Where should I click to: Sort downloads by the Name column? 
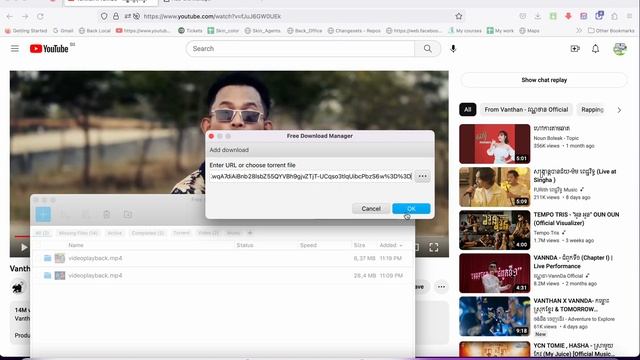point(76,245)
